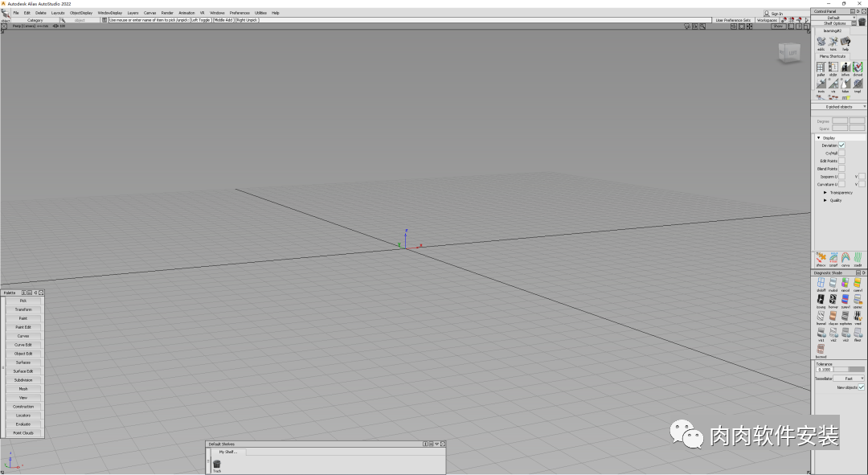Image resolution: width=868 pixels, height=475 pixels.
Task: Open the Surfaces palette button
Action: point(23,362)
